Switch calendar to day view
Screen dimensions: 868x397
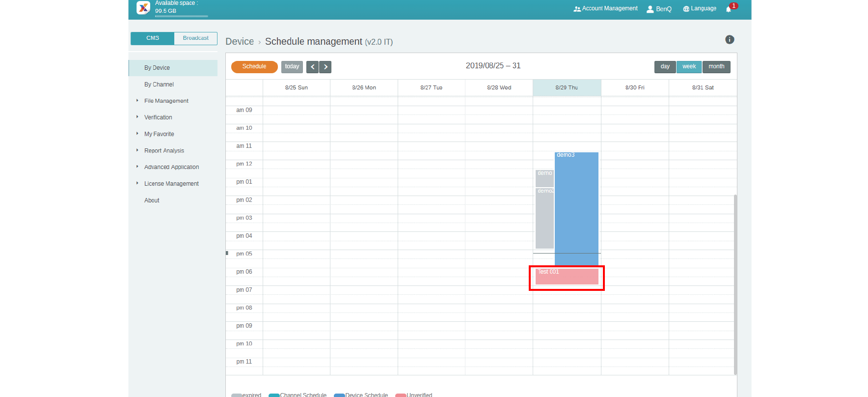pyautogui.click(x=665, y=67)
